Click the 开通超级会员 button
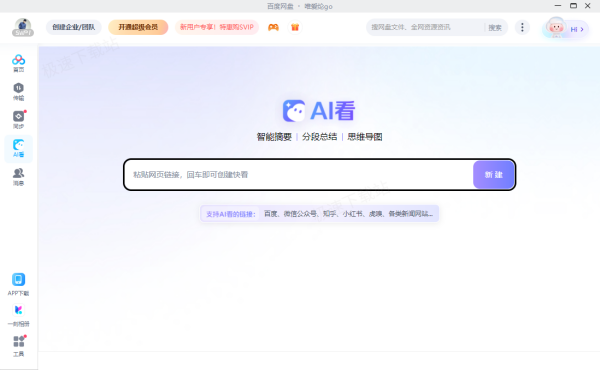Image resolution: width=600 pixels, height=370 pixels. [138, 27]
